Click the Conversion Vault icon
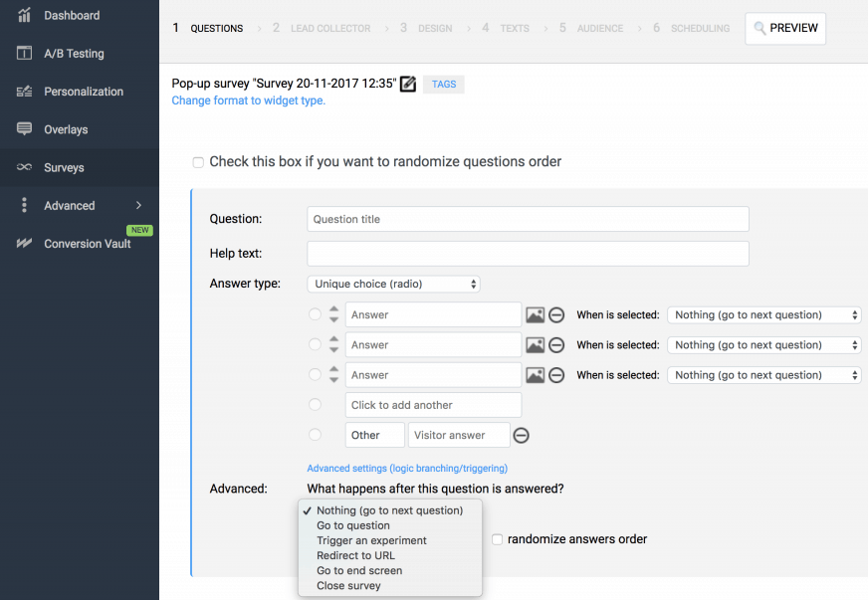Image resolution: width=868 pixels, height=600 pixels. pyautogui.click(x=24, y=243)
